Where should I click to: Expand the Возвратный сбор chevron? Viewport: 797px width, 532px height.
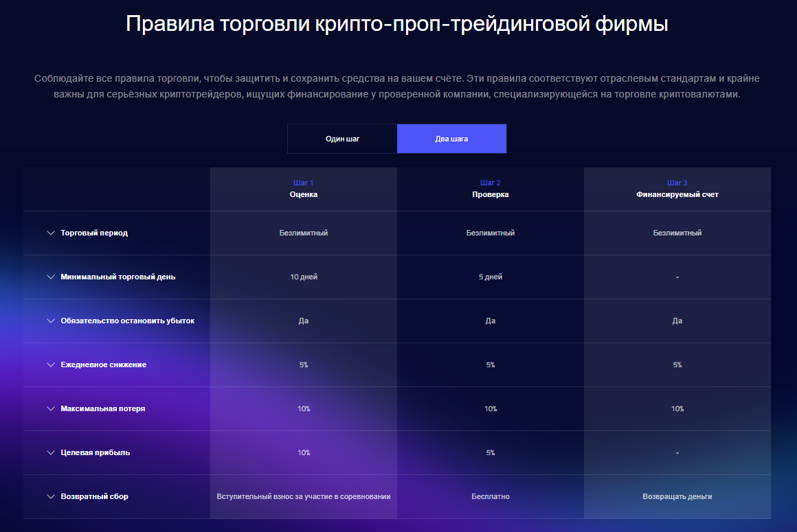51,496
